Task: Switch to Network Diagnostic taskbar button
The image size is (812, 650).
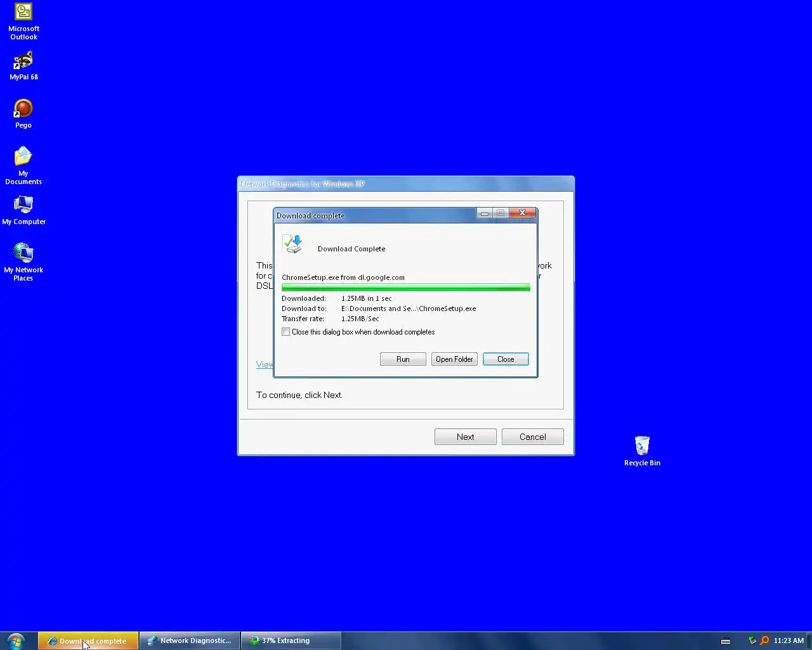Action: [x=190, y=641]
